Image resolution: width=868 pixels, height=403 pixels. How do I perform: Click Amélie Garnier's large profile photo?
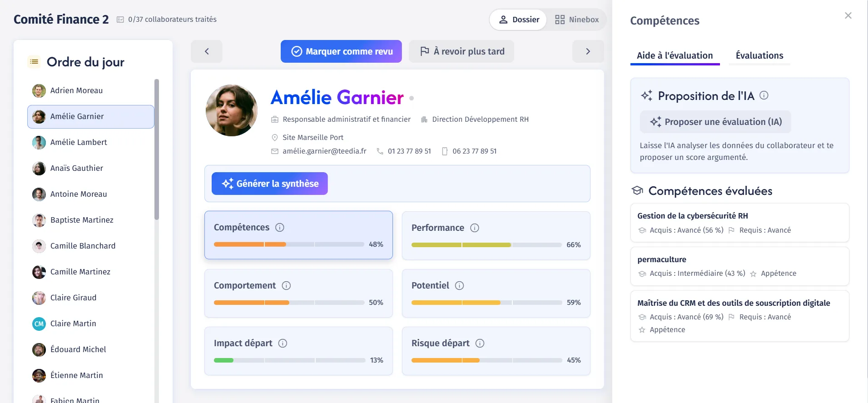232,110
